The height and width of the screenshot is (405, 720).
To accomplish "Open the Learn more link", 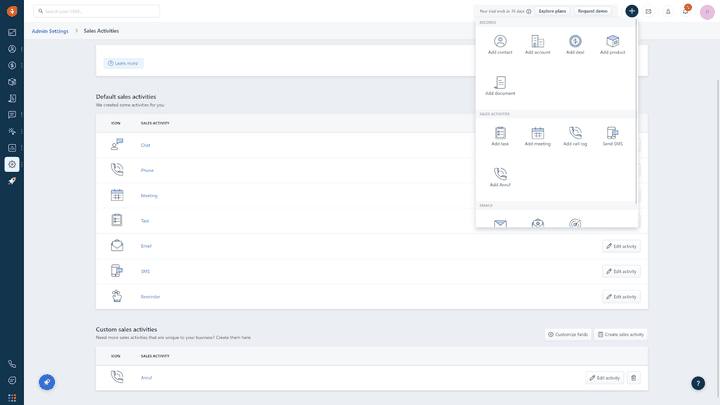I will [124, 63].
